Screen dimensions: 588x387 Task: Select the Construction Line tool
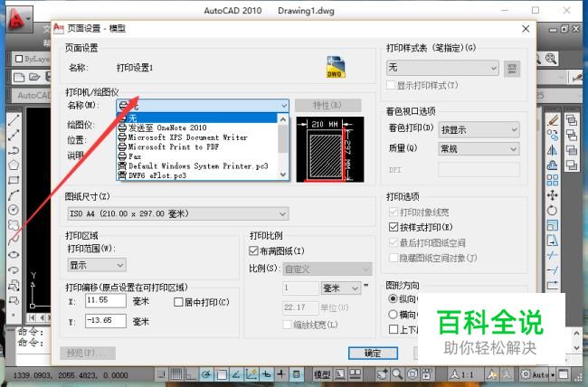pos(14,135)
